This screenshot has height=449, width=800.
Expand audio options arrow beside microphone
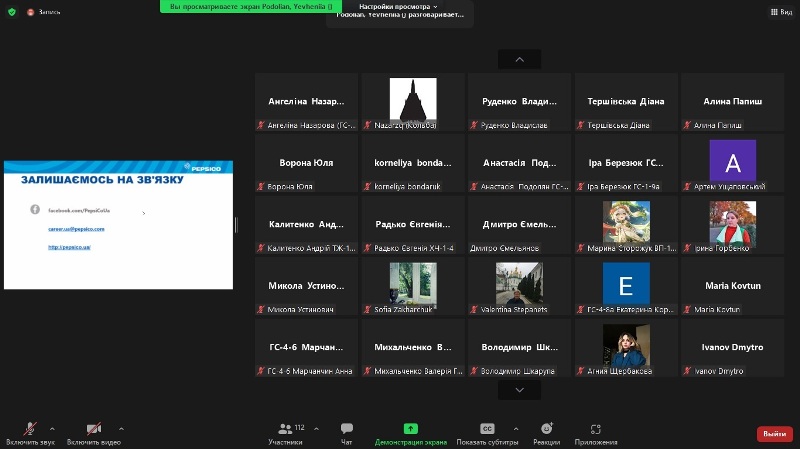[52, 427]
